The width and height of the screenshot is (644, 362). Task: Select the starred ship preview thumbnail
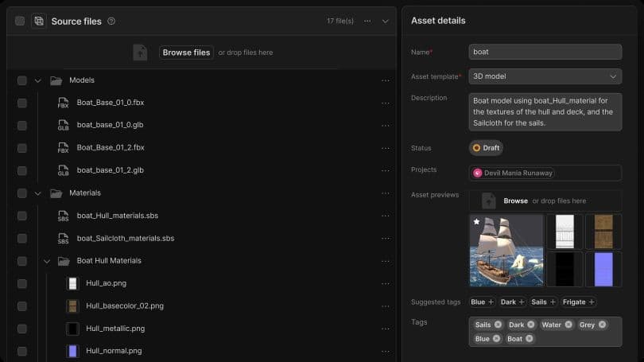[x=506, y=251]
